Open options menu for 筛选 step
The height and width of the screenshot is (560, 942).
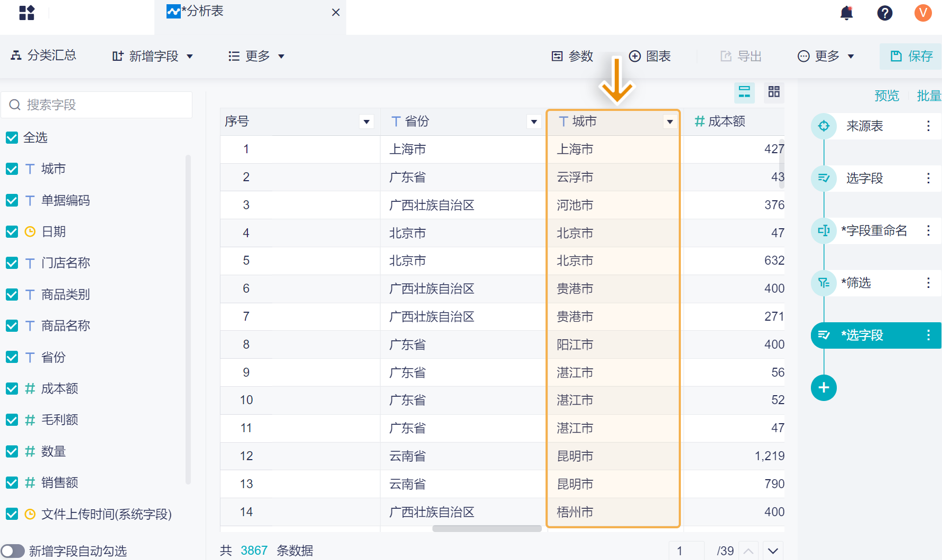tap(928, 283)
